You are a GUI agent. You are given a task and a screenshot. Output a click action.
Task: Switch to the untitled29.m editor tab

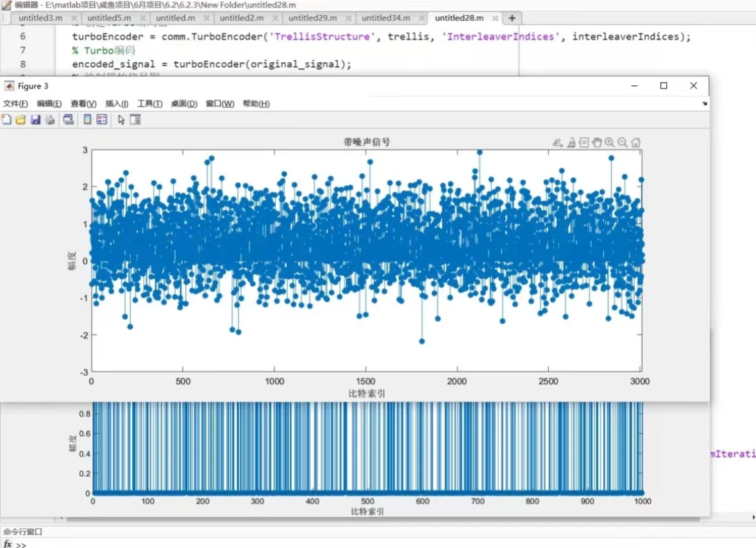pos(312,18)
